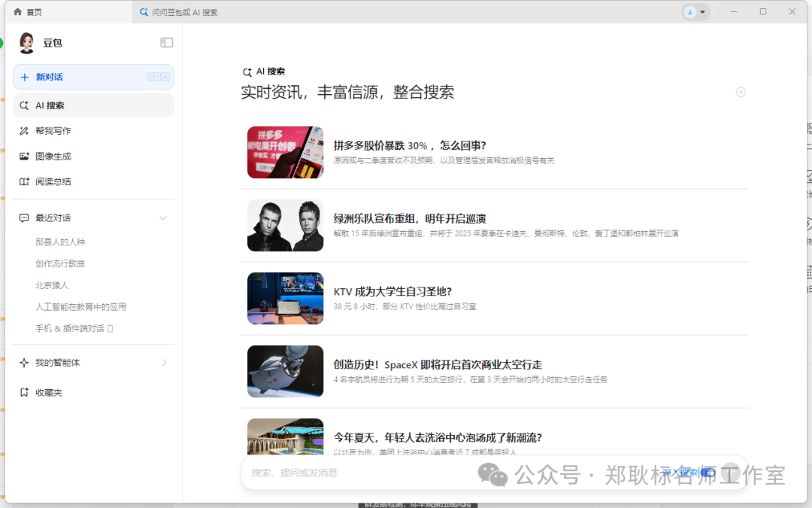Click the AI 搜索 sidebar magnifier icon
The height and width of the screenshot is (508, 812).
click(24, 105)
